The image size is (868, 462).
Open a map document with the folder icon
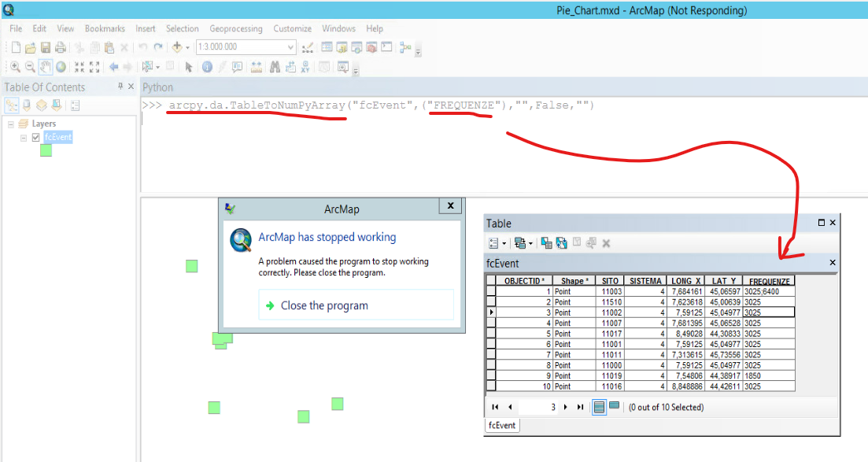[x=31, y=48]
